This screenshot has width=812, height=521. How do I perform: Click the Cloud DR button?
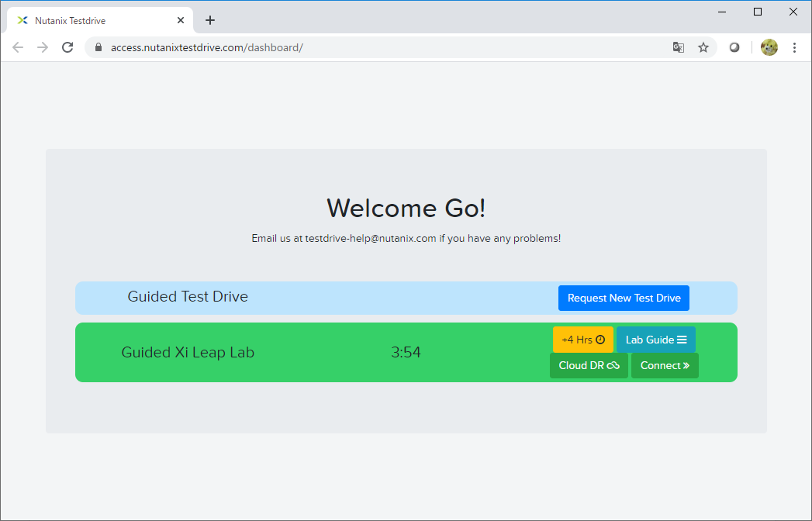pos(589,365)
